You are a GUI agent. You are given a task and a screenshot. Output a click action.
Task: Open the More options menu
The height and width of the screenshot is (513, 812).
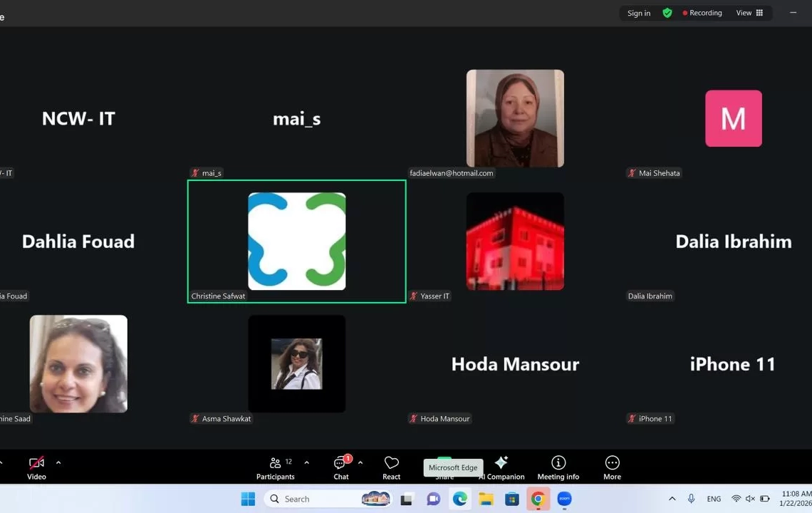tap(612, 467)
